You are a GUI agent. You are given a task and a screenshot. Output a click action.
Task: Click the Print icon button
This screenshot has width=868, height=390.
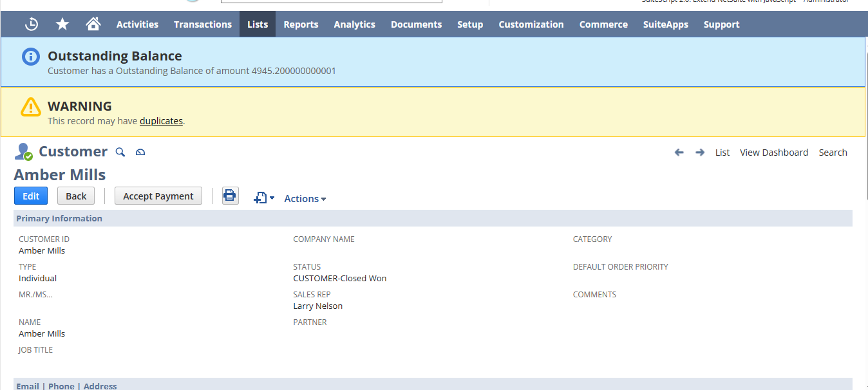230,196
